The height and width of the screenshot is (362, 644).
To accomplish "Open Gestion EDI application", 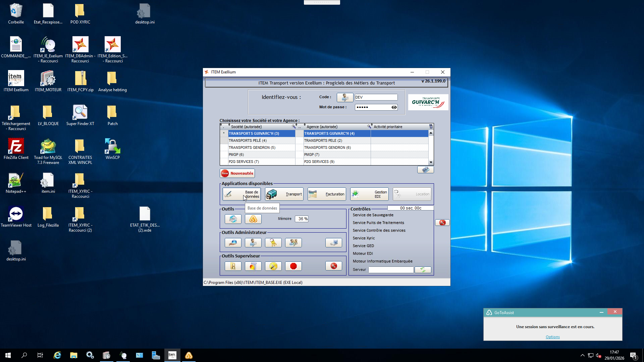I will (369, 194).
